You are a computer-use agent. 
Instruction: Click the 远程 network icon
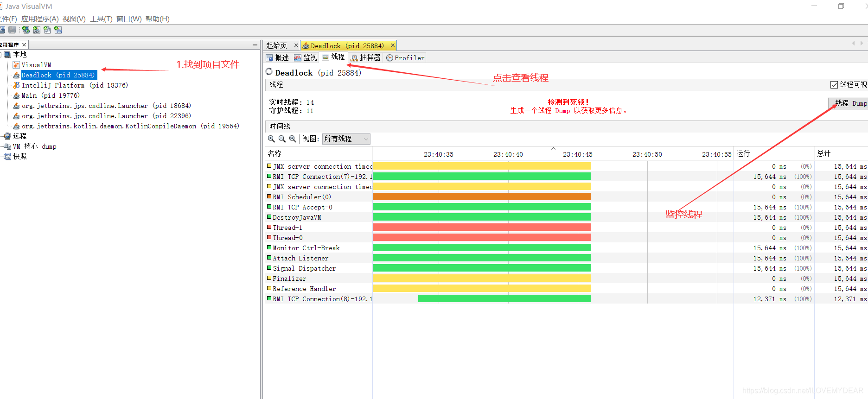pos(7,136)
